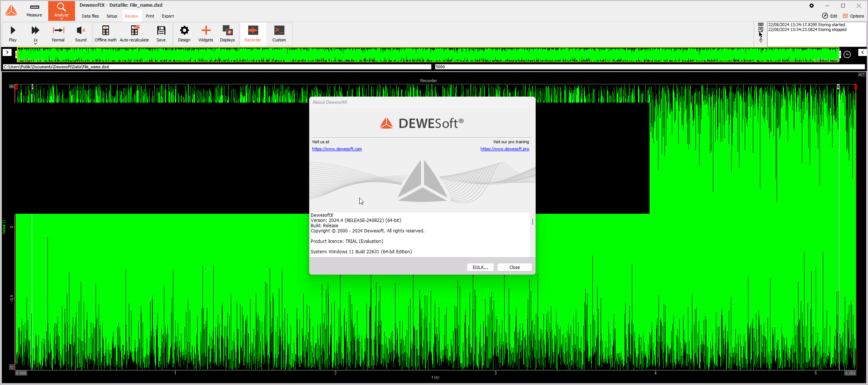Click the Analyze mode button
Viewport: 868px width, 385px height.
click(61, 11)
